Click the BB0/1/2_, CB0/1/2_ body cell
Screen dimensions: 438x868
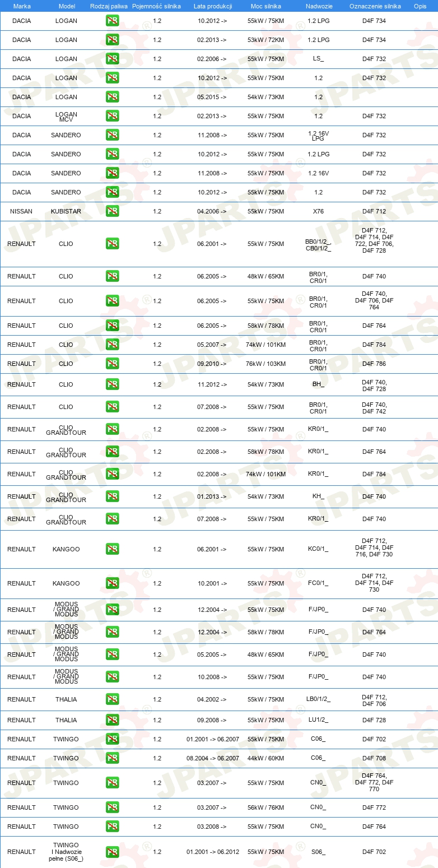click(x=318, y=244)
